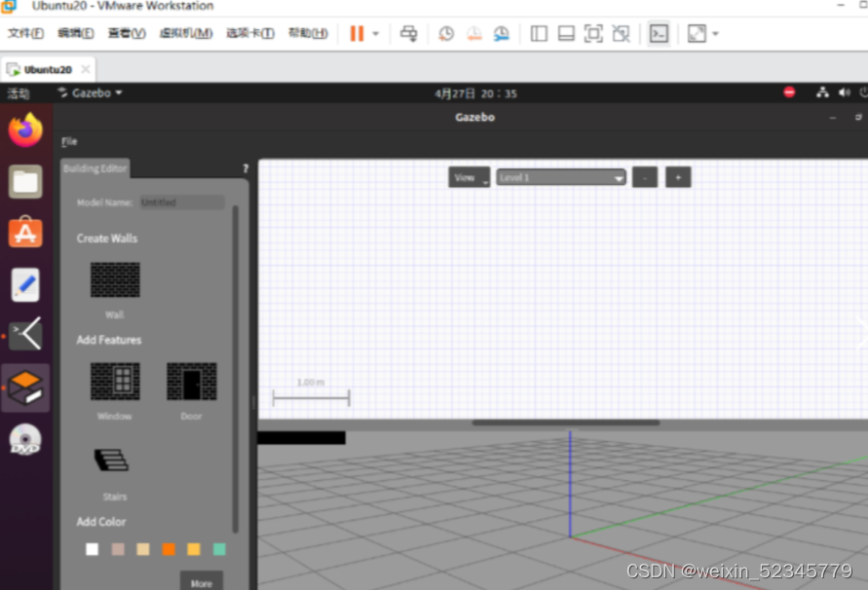Open Files from the Ubuntu dock
868x590 pixels.
[25, 181]
